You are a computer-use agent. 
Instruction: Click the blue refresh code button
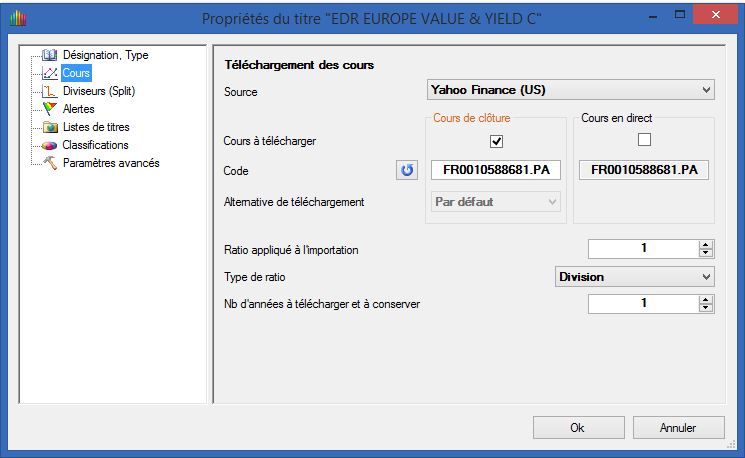tap(407, 170)
